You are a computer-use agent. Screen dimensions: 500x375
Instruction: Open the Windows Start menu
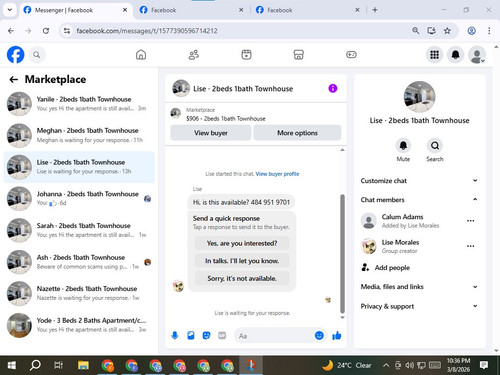12,365
